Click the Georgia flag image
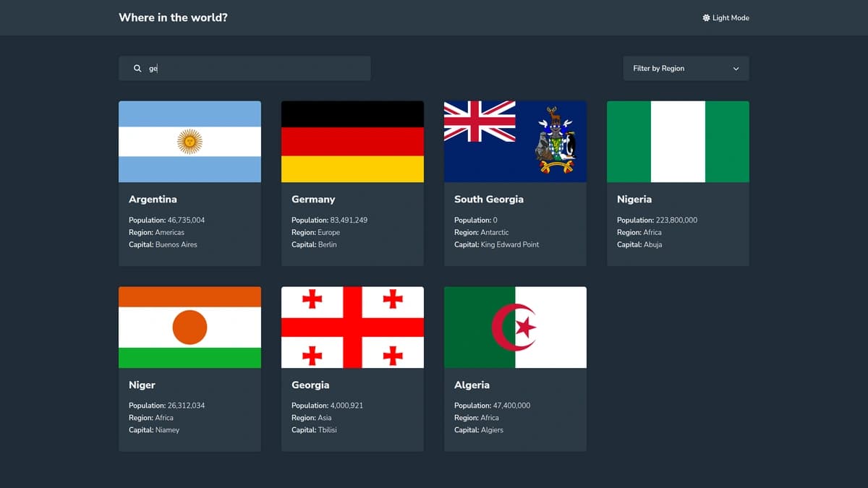Image resolution: width=868 pixels, height=488 pixels. point(352,327)
